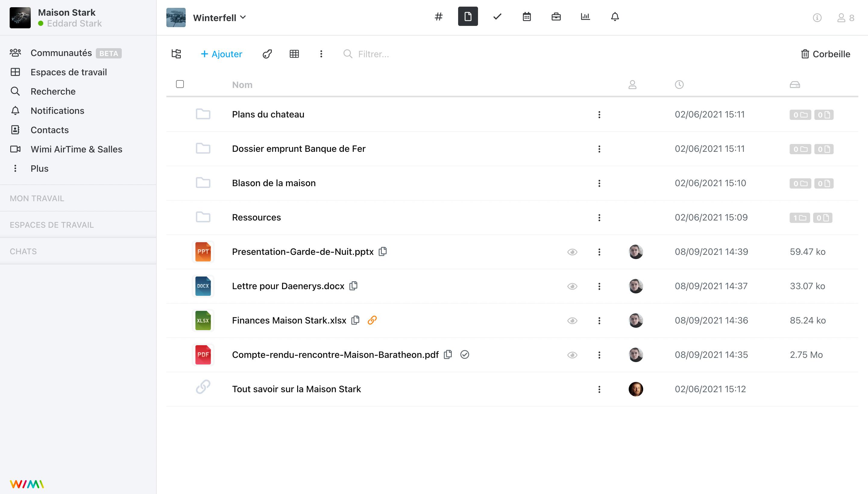This screenshot has width=868, height=494.
Task: Select the board/grid layout toggle icon
Action: point(294,54)
